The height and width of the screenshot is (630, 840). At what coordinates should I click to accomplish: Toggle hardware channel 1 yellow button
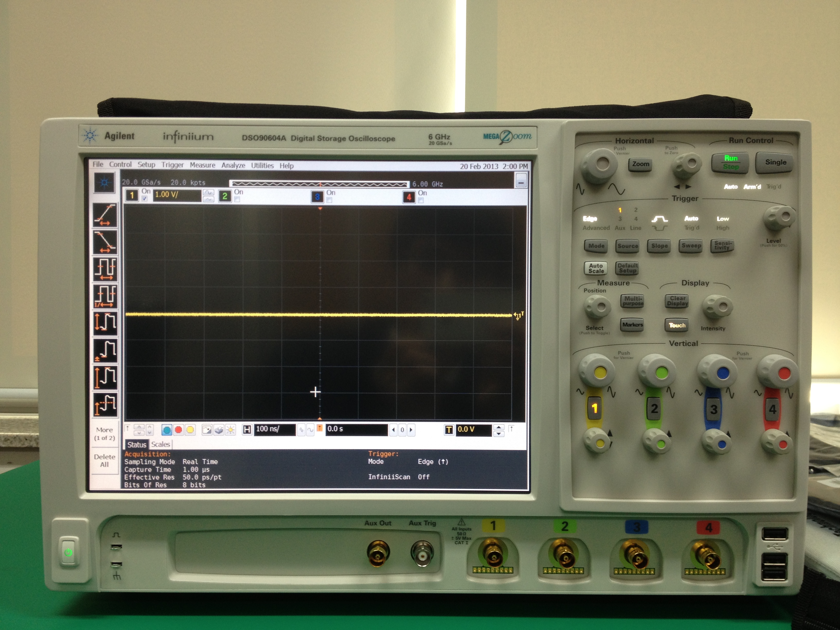coord(595,409)
